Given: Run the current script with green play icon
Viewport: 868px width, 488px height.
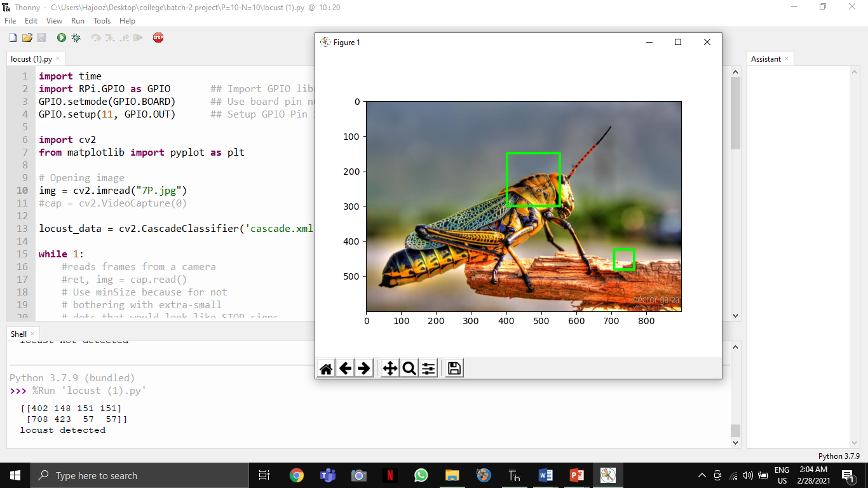Looking at the screenshot, I should coord(61,37).
